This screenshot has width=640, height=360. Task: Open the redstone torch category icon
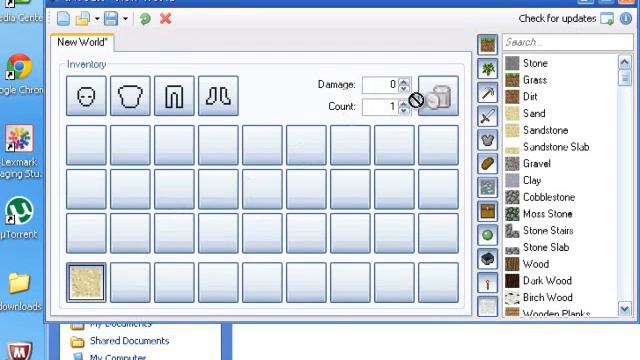[488, 282]
